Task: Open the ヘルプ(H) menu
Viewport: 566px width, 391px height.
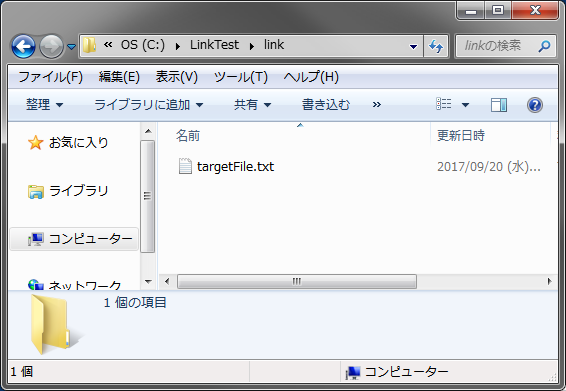Action: pyautogui.click(x=311, y=77)
